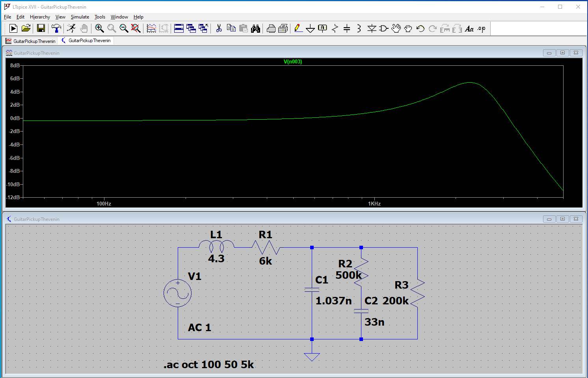This screenshot has height=378, width=588.
Task: Open the Simulate menu
Action: pos(80,17)
